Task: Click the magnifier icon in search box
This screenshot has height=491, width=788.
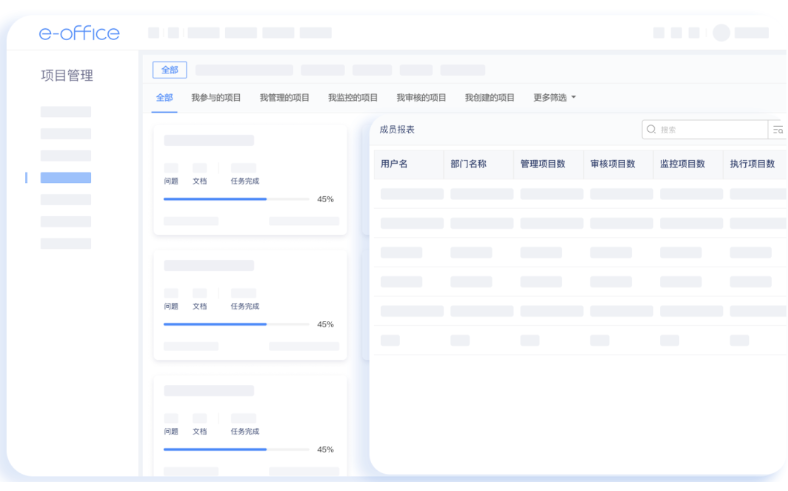Action: click(652, 130)
